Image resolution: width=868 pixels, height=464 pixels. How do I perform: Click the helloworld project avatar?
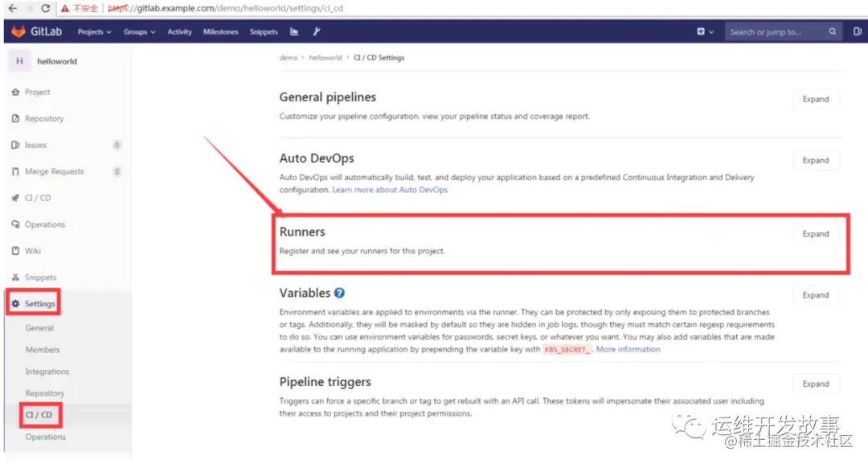pos(19,61)
